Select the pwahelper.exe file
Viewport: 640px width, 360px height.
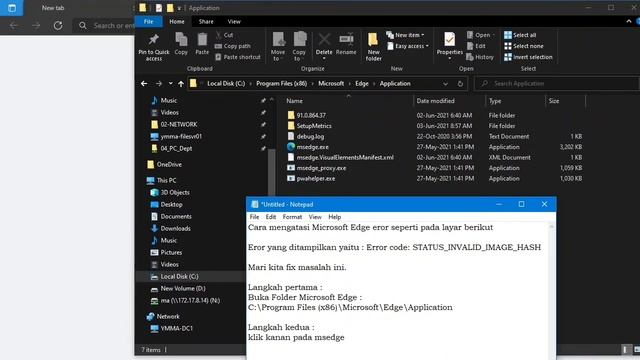[x=316, y=178]
